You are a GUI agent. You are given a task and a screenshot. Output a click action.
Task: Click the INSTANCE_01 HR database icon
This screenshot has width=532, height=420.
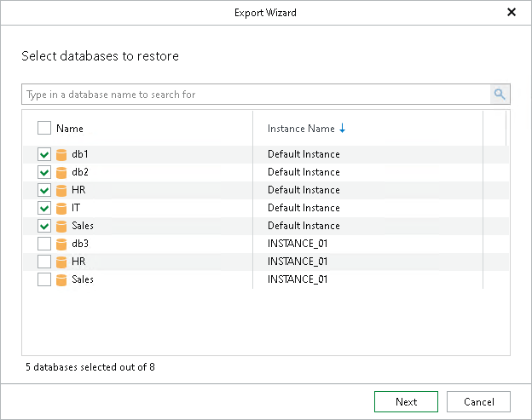coord(61,262)
